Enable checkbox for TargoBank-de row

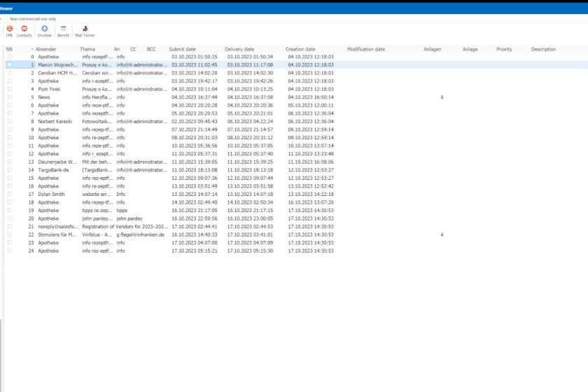click(9, 170)
